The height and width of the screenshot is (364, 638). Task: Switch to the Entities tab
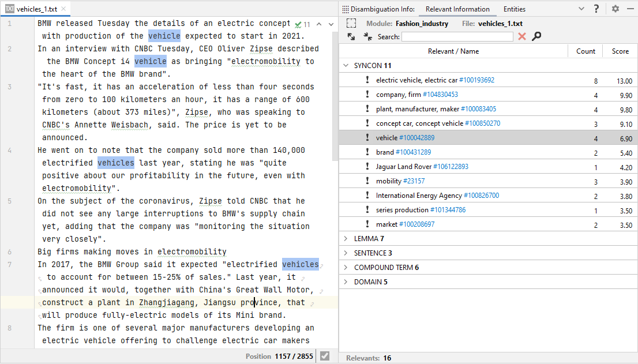(514, 9)
